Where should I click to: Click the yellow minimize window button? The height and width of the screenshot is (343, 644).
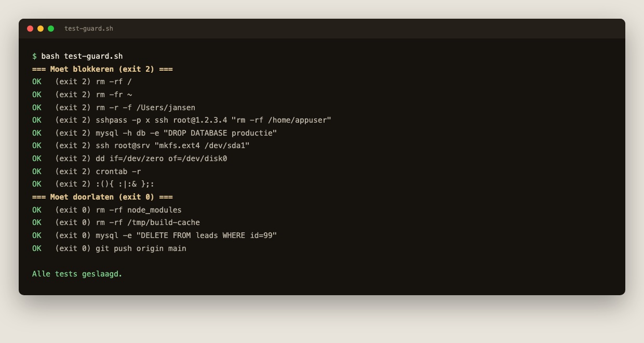pos(41,29)
